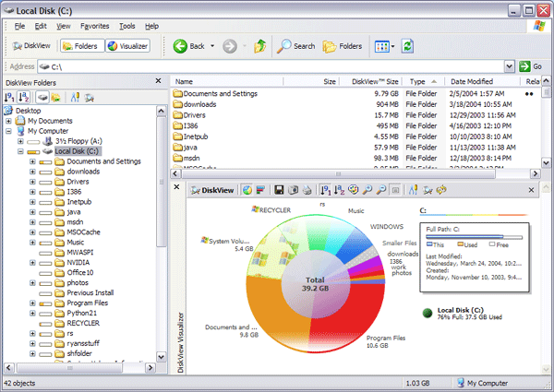Click the refresh arrows icon in visualizer toolbar
The height and width of the screenshot is (392, 554).
[441, 190]
